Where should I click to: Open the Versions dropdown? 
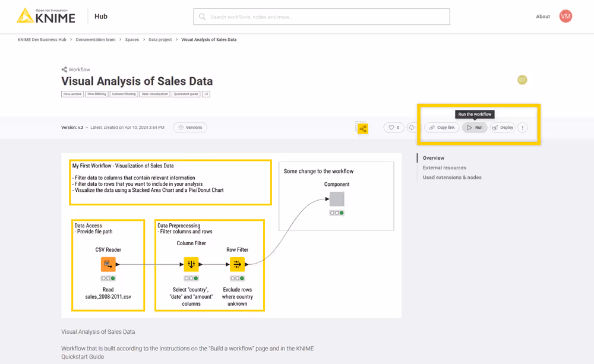click(189, 127)
